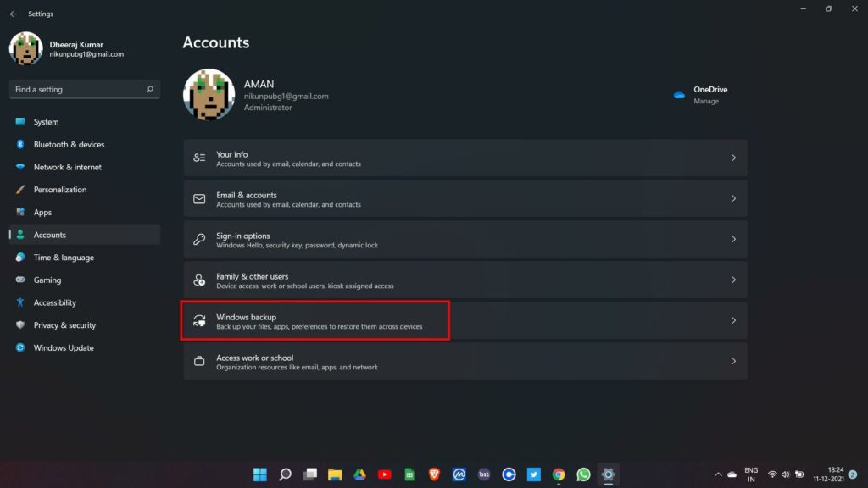This screenshot has height=488, width=868.
Task: Expand the Access work or school row
Action: (465, 361)
